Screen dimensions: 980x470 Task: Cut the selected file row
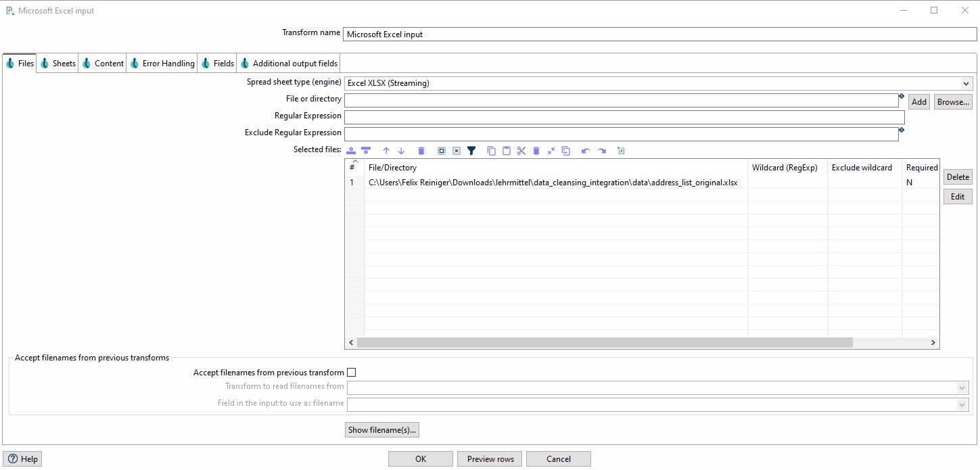coord(521,150)
